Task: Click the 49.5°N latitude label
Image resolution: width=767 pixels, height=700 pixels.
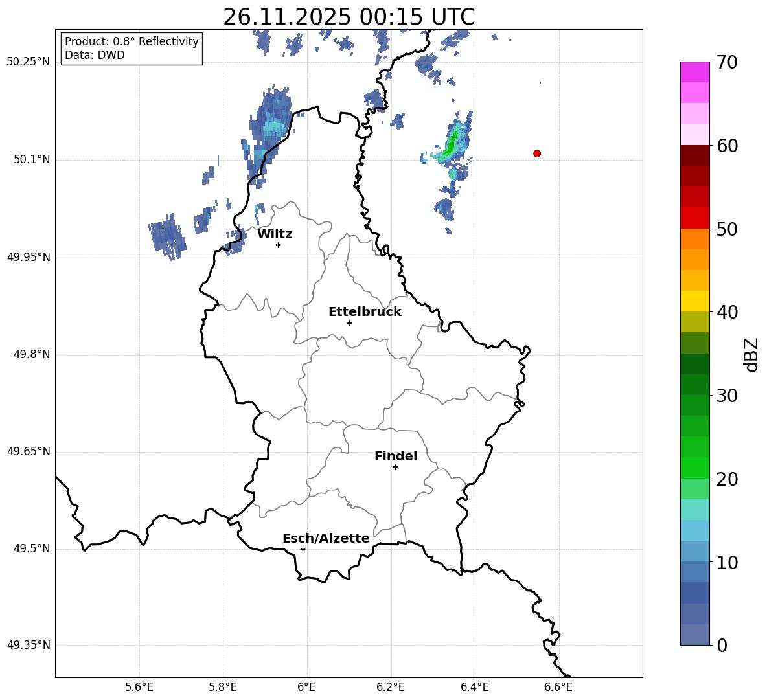Action: 32,548
